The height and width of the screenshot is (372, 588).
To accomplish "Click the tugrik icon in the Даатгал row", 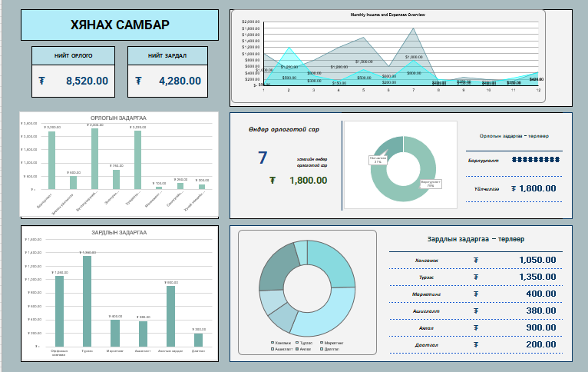I will pyautogui.click(x=476, y=345).
